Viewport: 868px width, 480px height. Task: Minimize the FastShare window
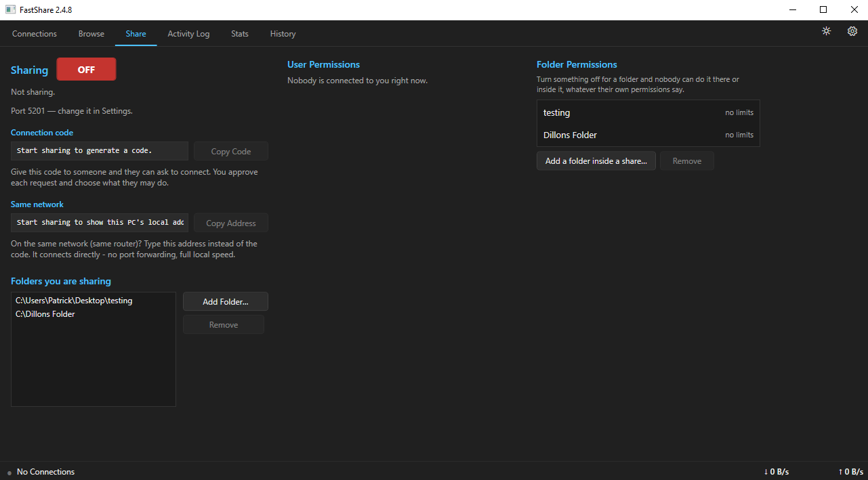pos(793,9)
